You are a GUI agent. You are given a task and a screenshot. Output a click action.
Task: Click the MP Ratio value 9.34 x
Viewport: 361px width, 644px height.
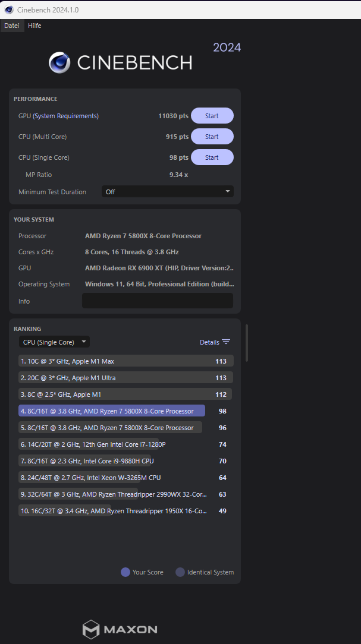(178, 175)
